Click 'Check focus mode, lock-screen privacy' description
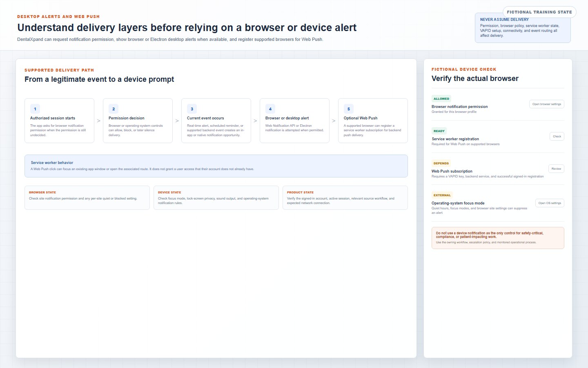 click(x=213, y=201)
